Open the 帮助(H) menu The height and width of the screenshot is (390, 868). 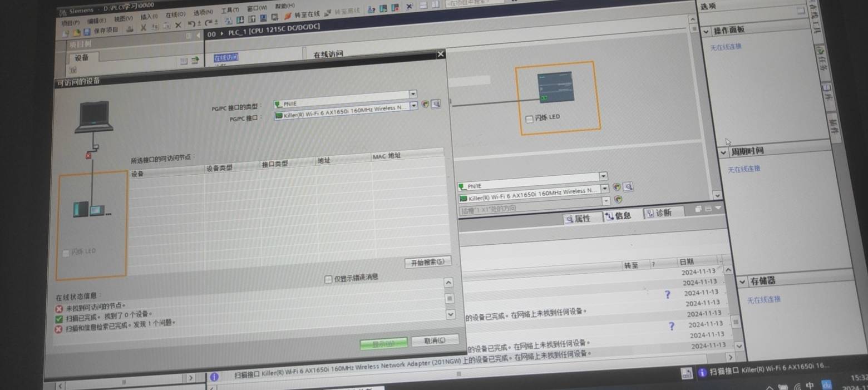[x=284, y=6]
